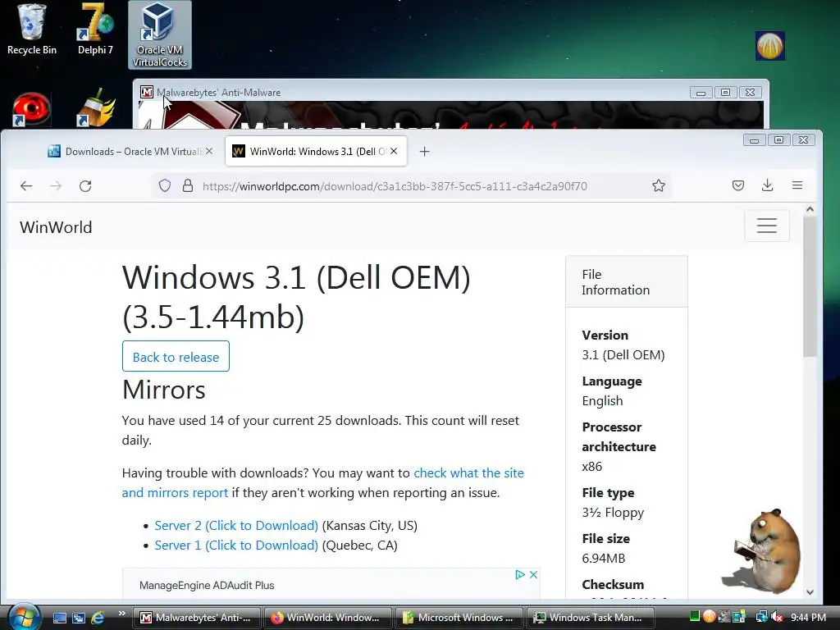Image resolution: width=840 pixels, height=630 pixels.
Task: Expand the WinWorld hamburger navigation toggle
Action: pyautogui.click(x=767, y=226)
